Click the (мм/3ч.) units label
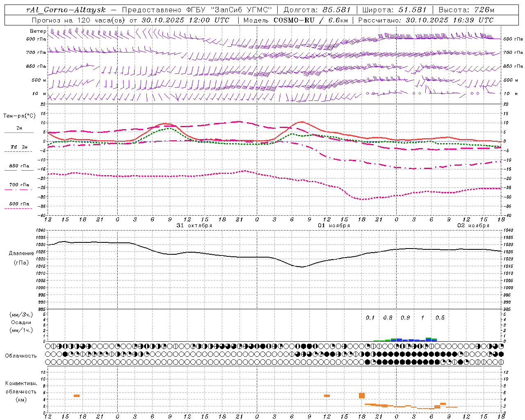This screenshot has height=420, width=525. [21, 315]
